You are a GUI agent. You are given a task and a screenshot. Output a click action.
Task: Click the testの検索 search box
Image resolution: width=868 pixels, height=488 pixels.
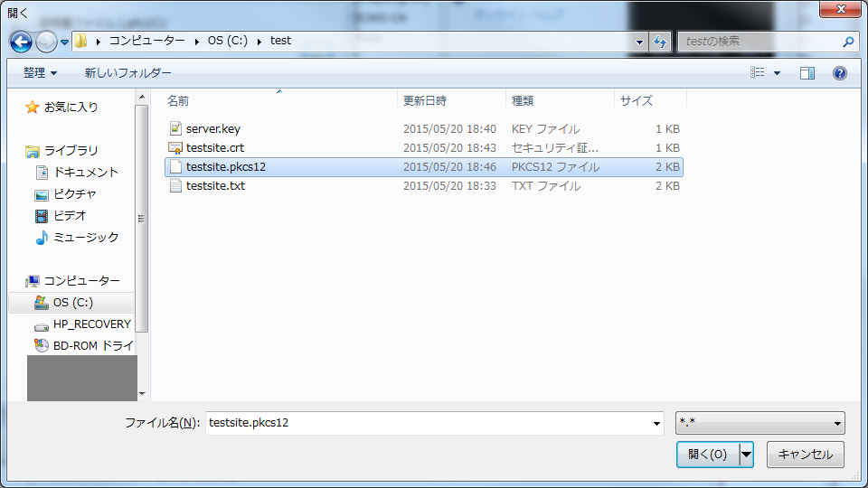coord(760,42)
